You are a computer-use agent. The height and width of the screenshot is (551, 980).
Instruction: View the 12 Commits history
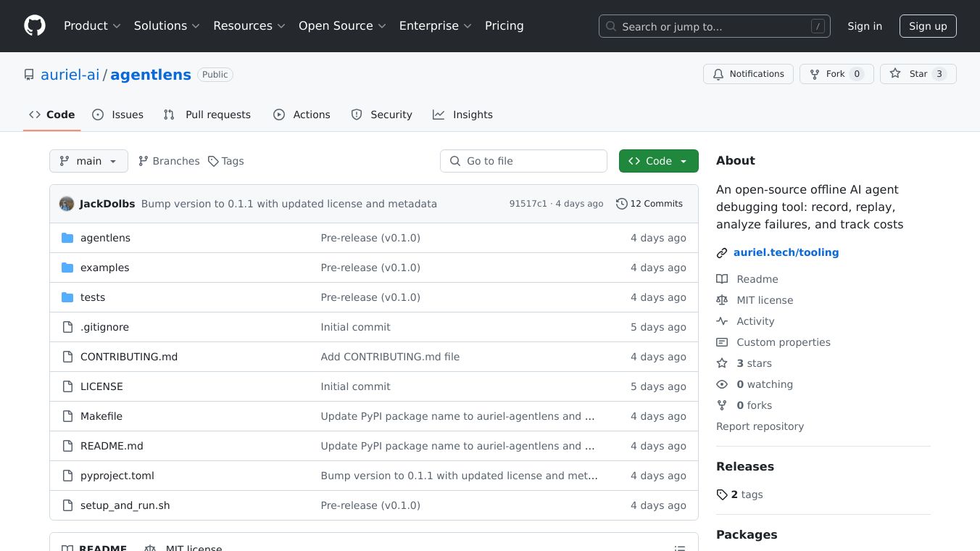tap(649, 204)
